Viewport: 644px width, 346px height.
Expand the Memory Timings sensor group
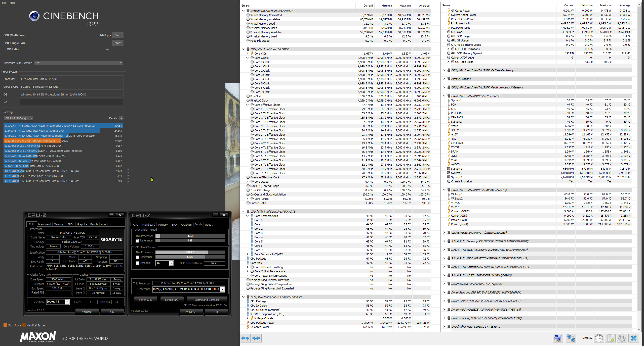point(444,79)
